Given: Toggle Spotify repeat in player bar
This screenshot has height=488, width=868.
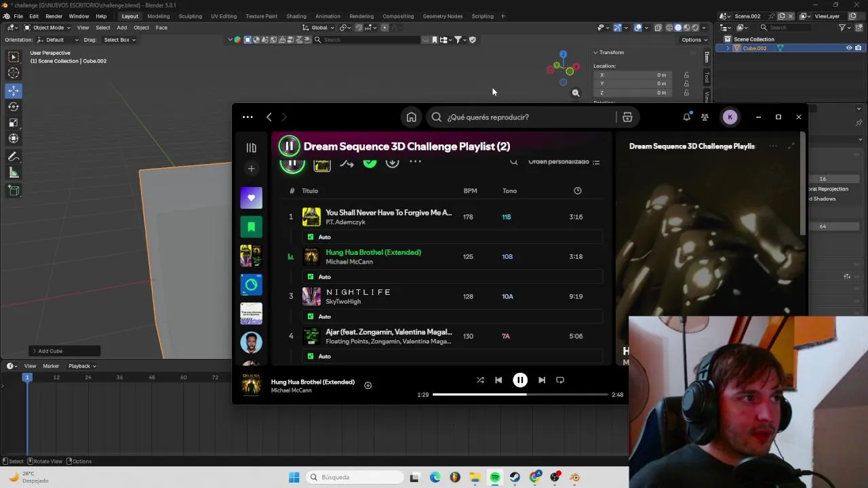Looking at the screenshot, I should point(560,380).
